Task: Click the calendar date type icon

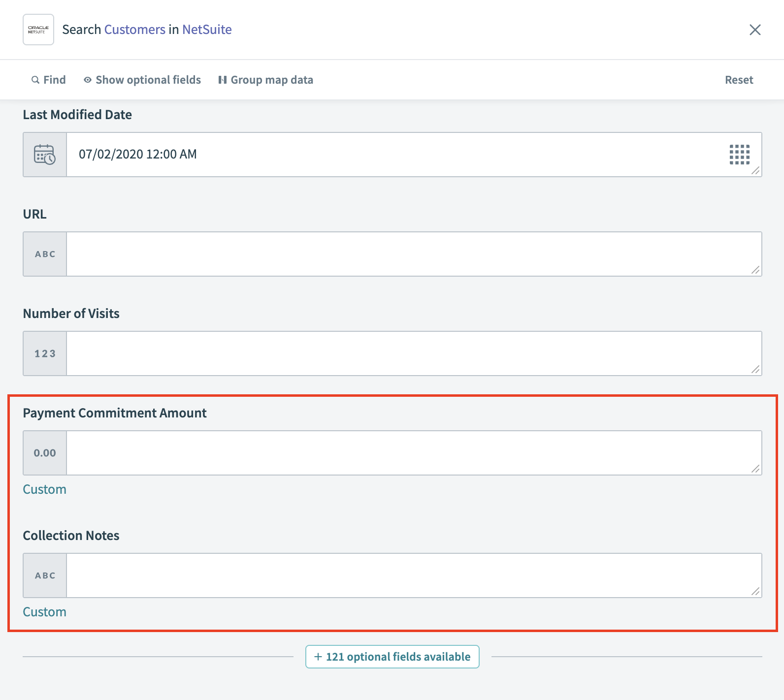Action: point(45,155)
